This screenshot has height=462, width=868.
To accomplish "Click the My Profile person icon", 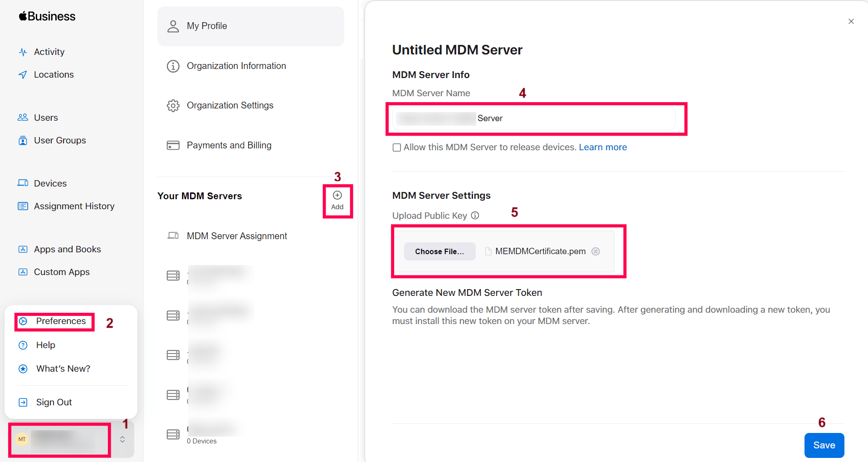I will coord(173,26).
